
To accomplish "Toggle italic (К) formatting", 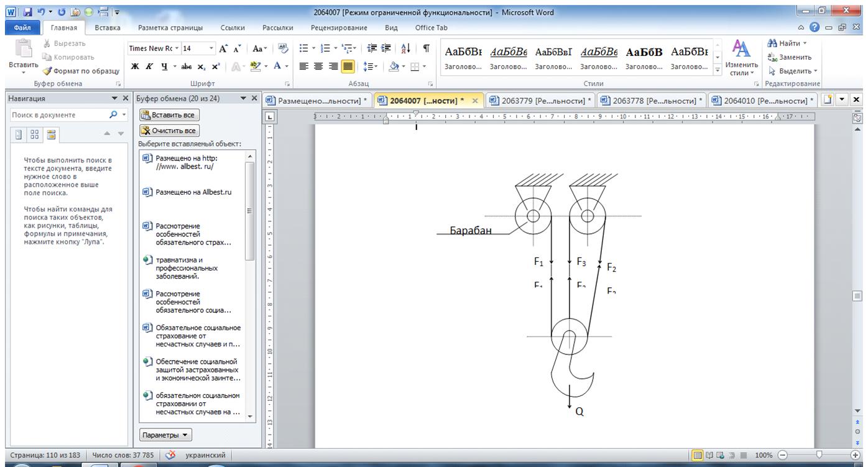I will [x=149, y=67].
